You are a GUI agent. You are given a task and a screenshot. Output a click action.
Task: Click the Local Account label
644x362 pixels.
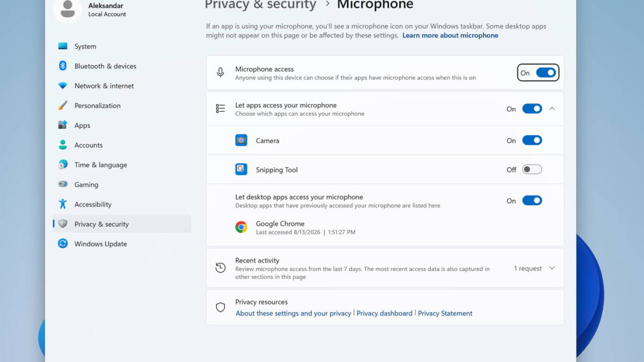coord(107,14)
